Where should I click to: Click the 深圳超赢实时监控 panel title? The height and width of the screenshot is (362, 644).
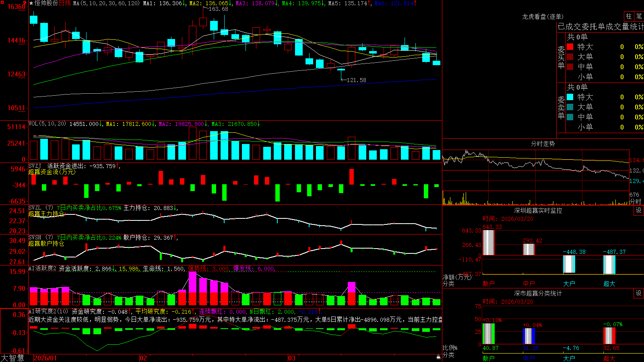click(538, 210)
